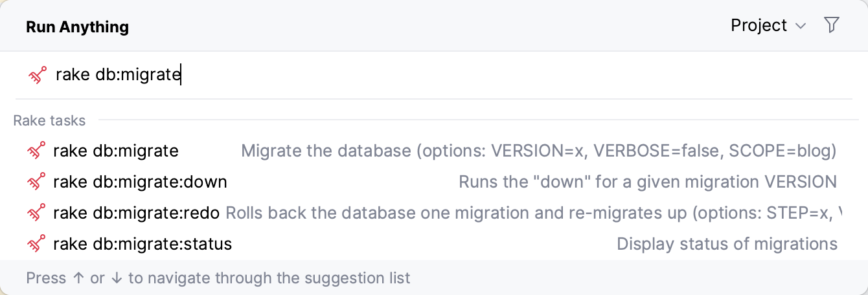The image size is (868, 295).
Task: Open the Project scope dropdown
Action: [759, 25]
